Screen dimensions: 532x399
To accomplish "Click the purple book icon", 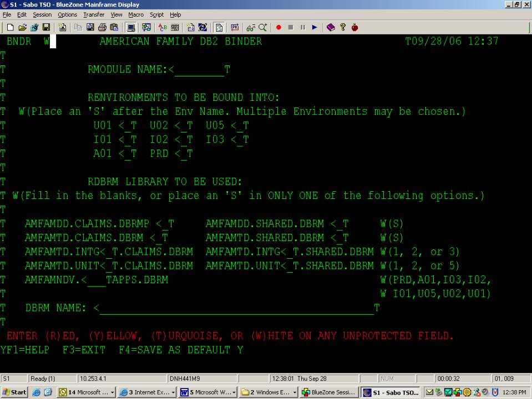I will coord(331,28).
